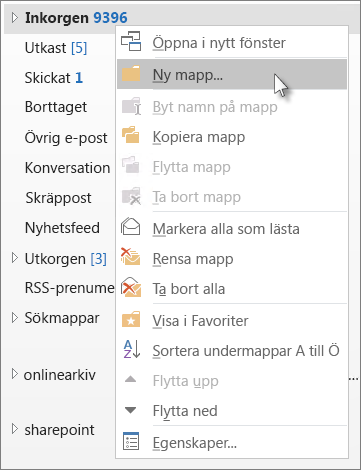Open the RSS-prenume folder

(x=69, y=288)
